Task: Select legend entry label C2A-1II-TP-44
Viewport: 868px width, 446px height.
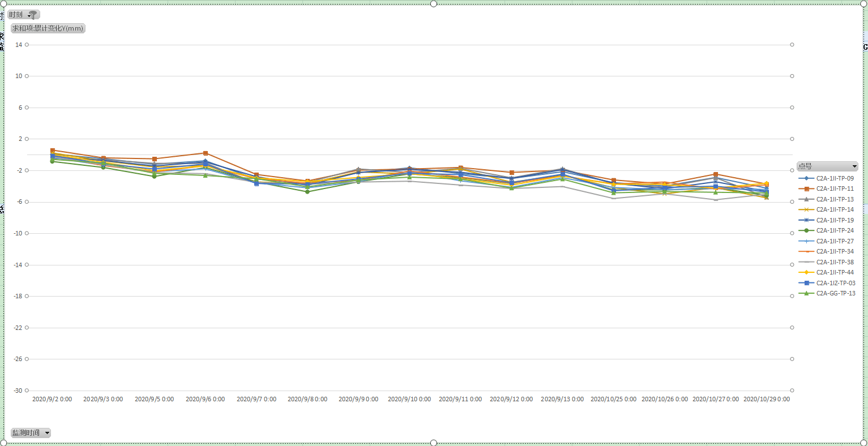Action: click(835, 273)
